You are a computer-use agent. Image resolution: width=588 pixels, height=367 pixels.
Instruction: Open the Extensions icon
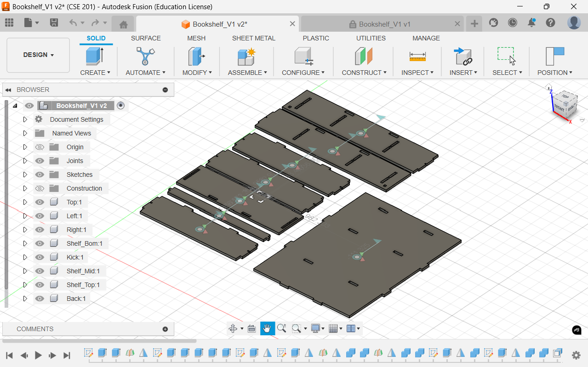494,23
